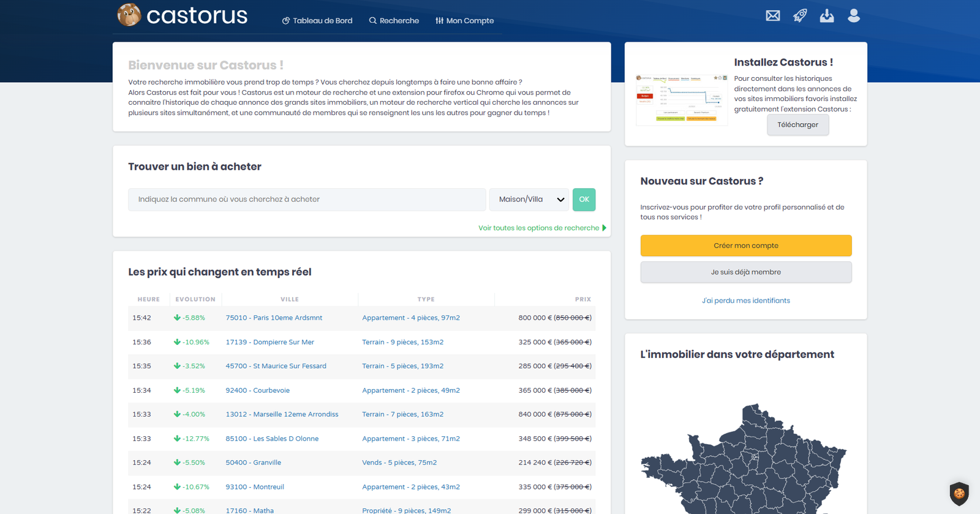Open 93100 - Montreuil city link
The height and width of the screenshot is (514, 980).
click(x=255, y=487)
